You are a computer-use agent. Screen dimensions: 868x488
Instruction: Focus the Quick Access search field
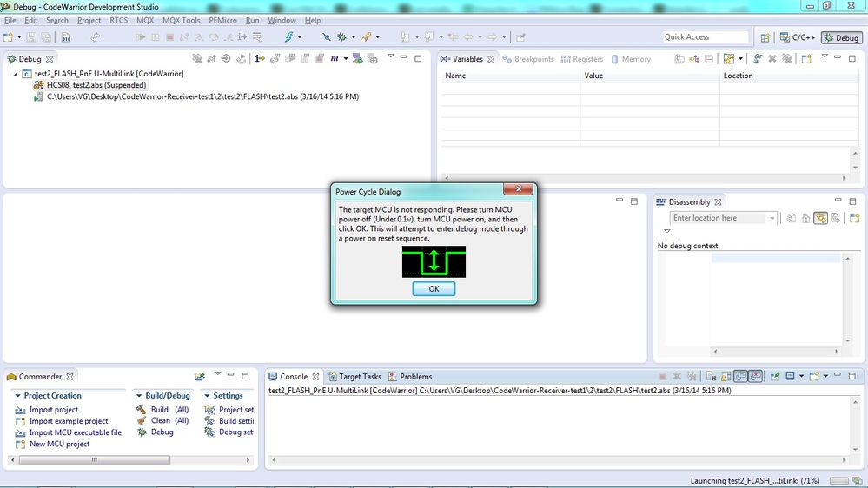(706, 37)
